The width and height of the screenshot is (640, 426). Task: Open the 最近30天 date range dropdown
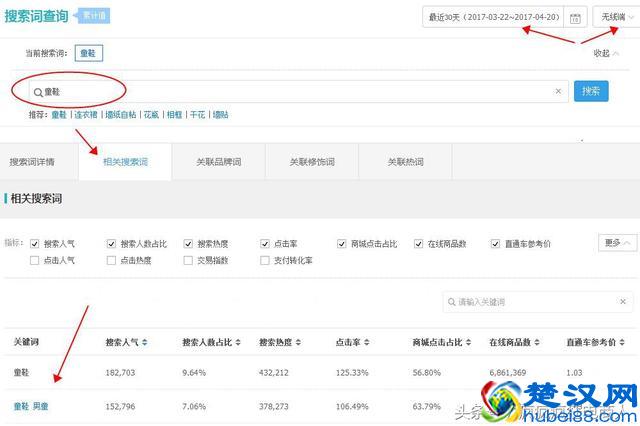(x=493, y=17)
